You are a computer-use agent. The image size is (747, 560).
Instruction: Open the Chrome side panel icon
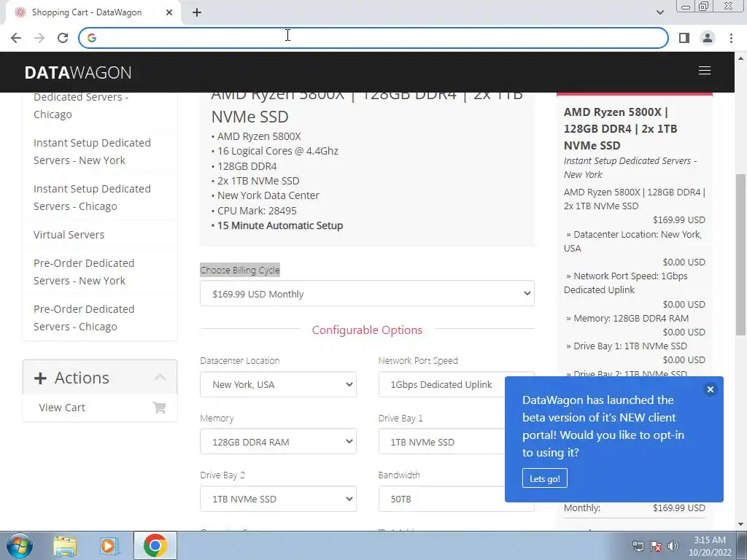click(x=684, y=38)
